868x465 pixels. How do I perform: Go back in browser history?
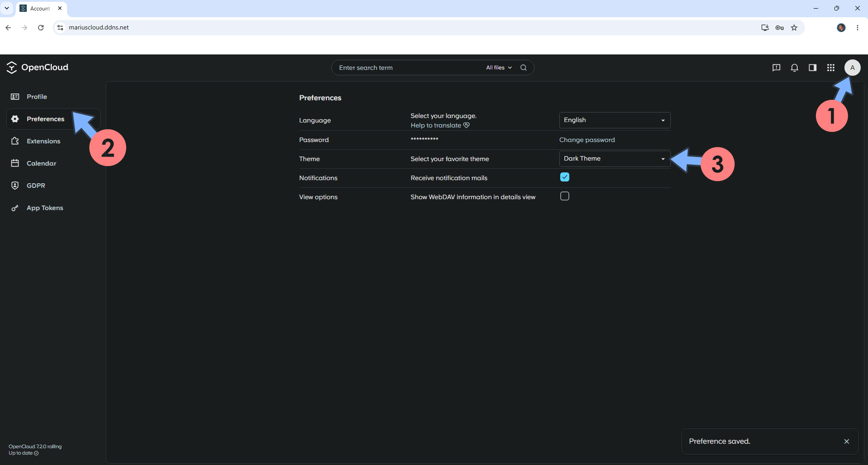8,28
